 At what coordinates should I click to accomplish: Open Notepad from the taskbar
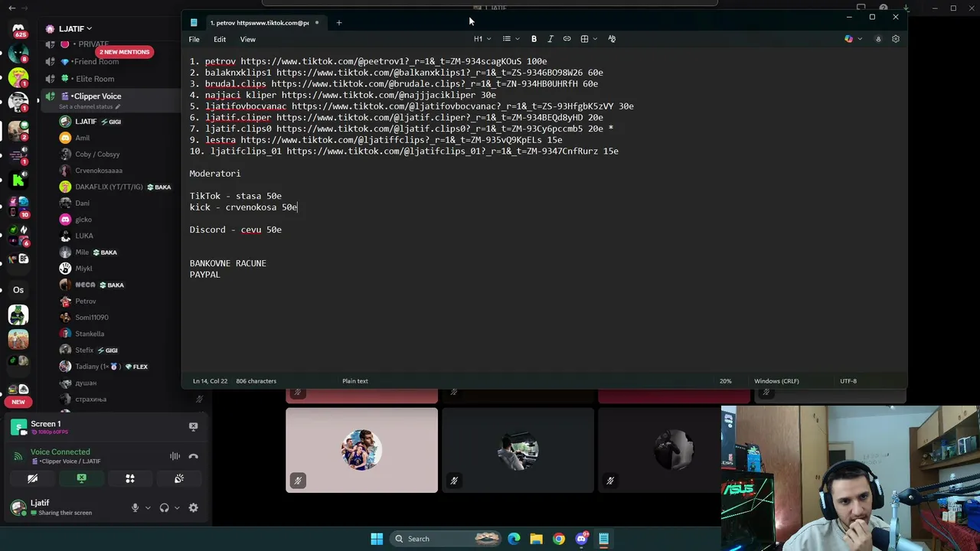pyautogui.click(x=603, y=539)
